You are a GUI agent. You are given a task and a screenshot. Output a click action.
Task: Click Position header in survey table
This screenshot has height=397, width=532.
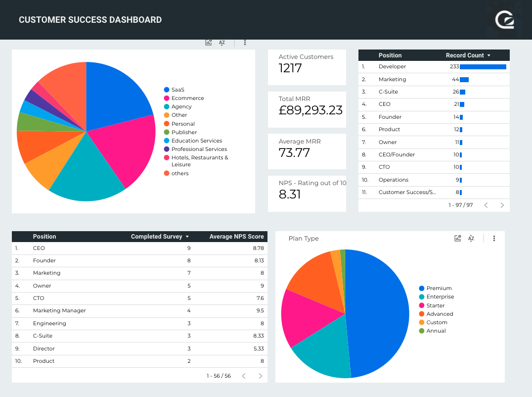coord(44,237)
